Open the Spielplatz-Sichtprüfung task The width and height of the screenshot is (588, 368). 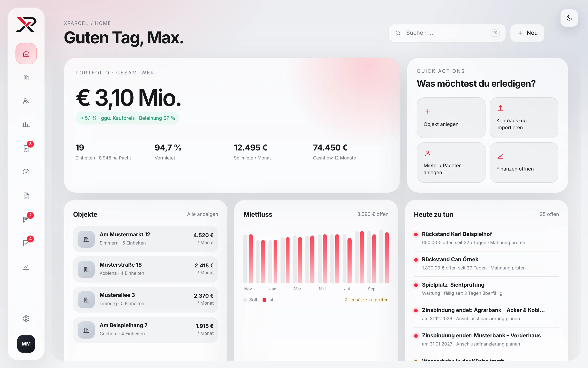click(486, 289)
